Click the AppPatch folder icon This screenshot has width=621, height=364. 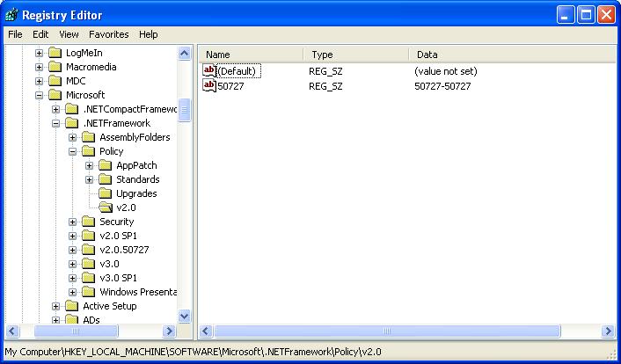105,165
